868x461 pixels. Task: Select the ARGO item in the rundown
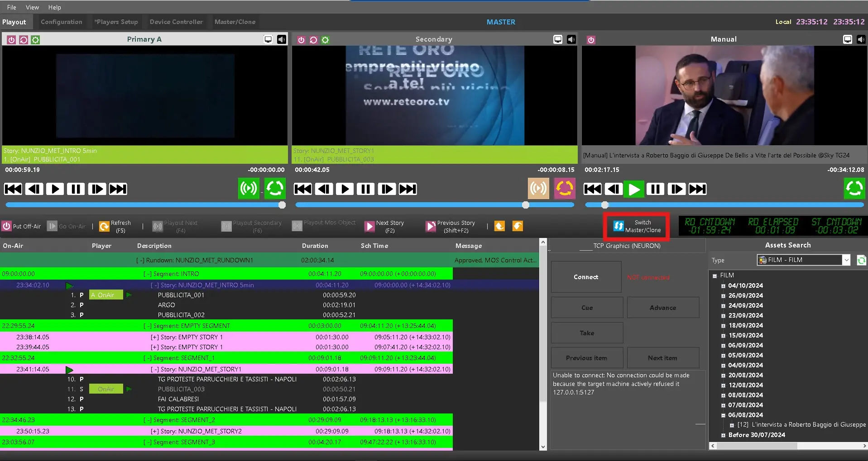(166, 305)
